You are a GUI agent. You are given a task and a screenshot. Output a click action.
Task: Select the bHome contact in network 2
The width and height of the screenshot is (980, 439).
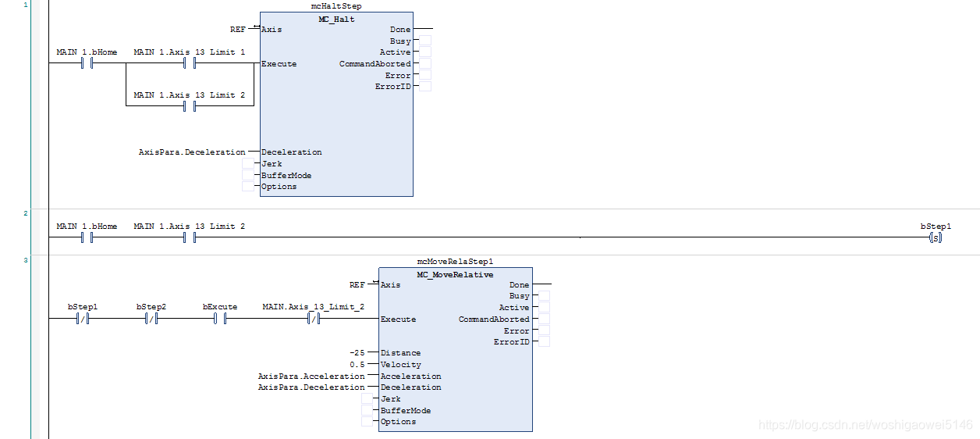(87, 237)
